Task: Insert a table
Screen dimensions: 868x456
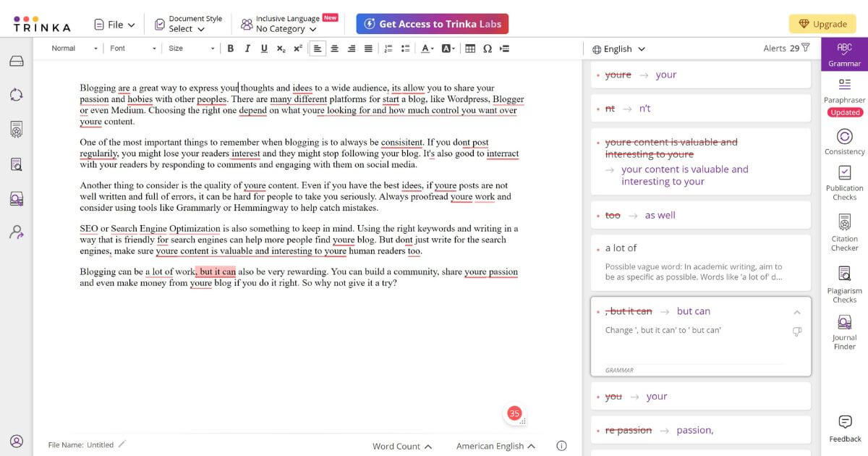Action: point(470,48)
